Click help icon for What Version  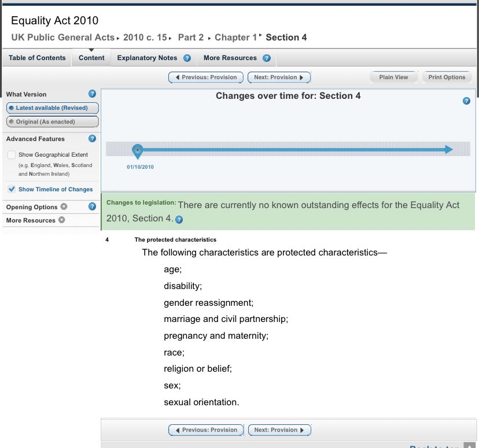click(92, 94)
